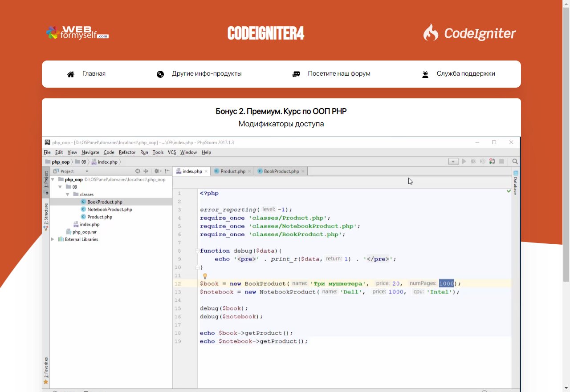Click the disc icon beside Другие инфо-продукты

pos(160,74)
